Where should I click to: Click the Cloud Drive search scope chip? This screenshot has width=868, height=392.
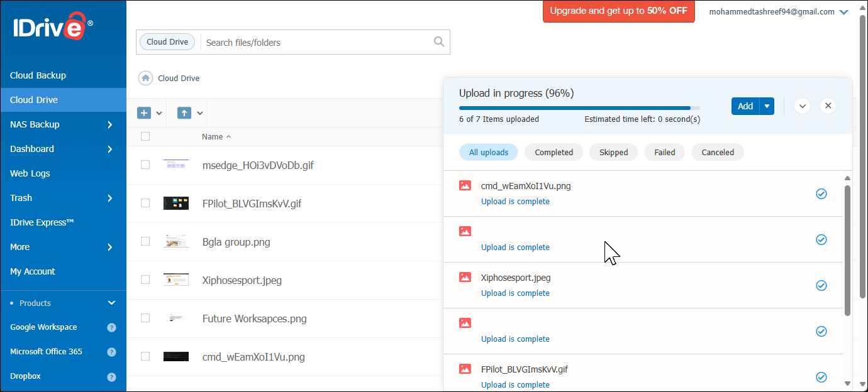coord(167,42)
